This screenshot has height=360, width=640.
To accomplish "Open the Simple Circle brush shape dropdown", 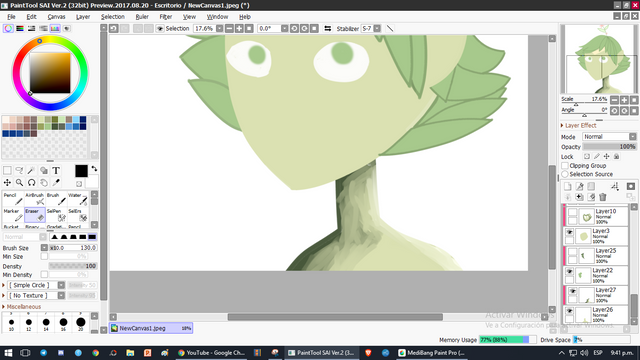I will coord(36,285).
